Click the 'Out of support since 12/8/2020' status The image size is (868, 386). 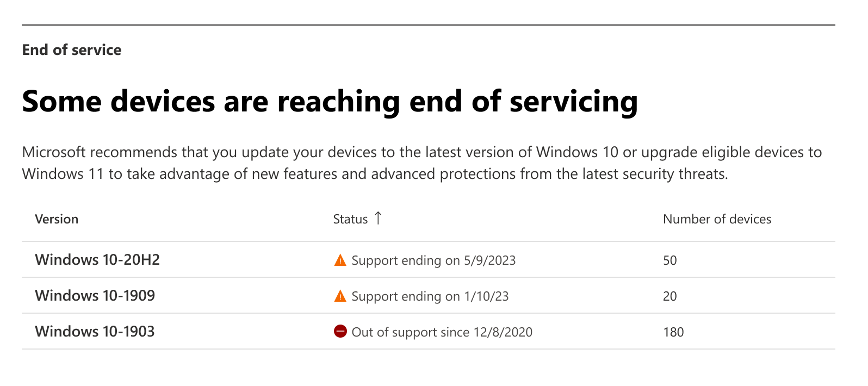point(442,332)
